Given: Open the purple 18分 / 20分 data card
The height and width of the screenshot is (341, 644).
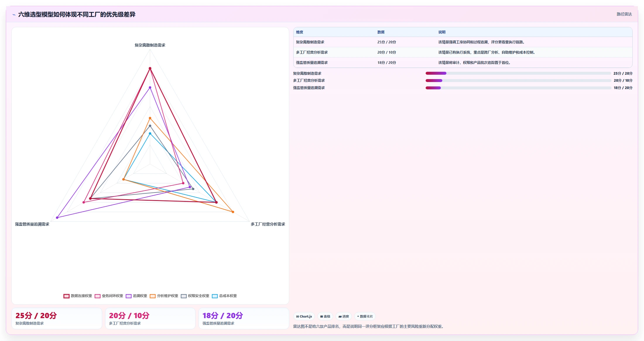Looking at the screenshot, I should coord(244,318).
